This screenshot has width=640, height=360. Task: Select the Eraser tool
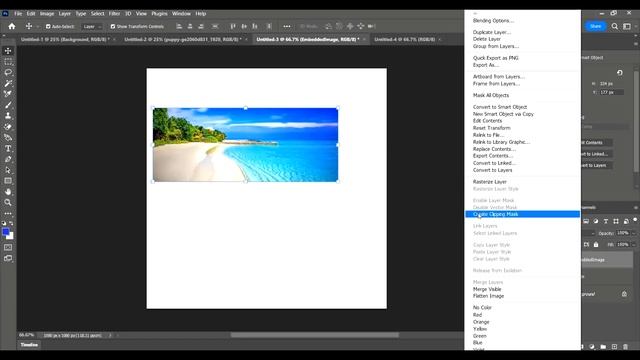pos(8,127)
